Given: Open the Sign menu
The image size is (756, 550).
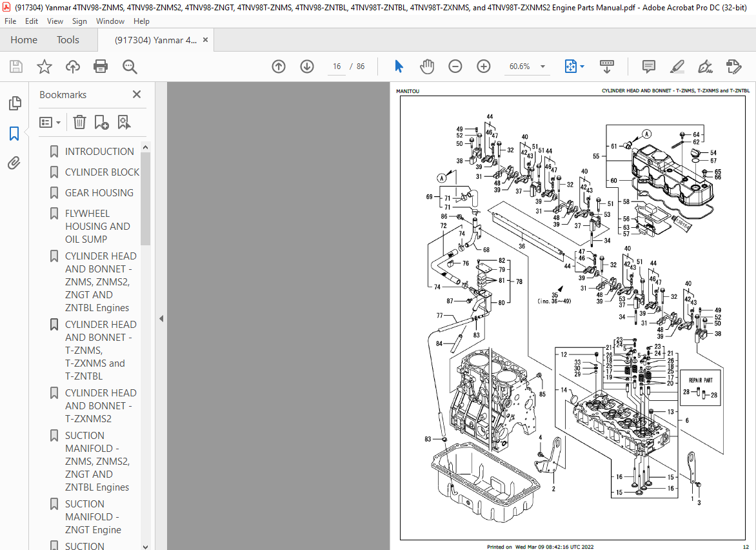Looking at the screenshot, I should click(79, 21).
